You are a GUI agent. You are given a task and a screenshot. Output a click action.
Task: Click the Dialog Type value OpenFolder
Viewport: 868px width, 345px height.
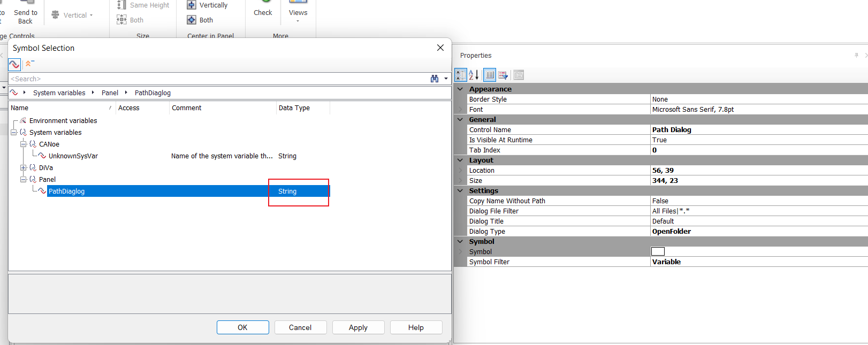click(672, 231)
